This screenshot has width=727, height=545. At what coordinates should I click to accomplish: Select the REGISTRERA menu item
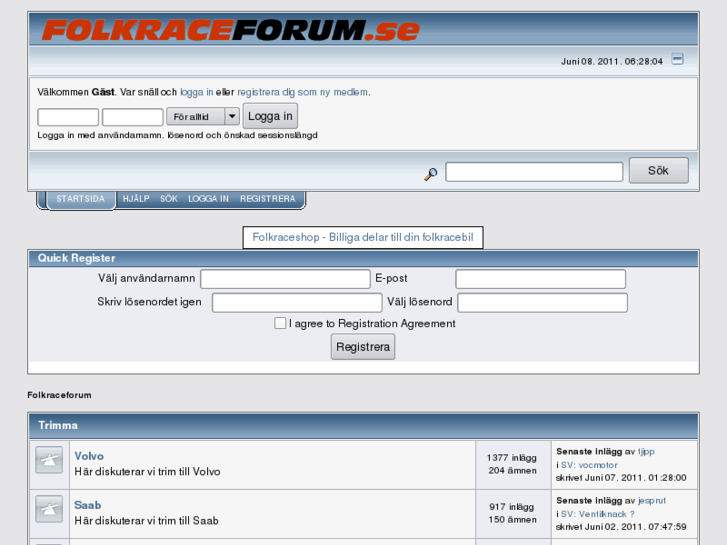point(268,199)
